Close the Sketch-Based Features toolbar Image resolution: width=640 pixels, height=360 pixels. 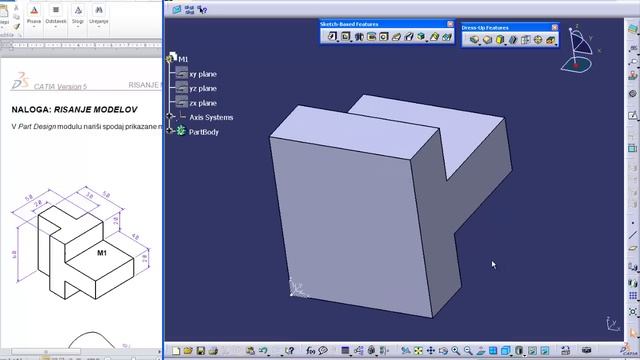point(450,24)
